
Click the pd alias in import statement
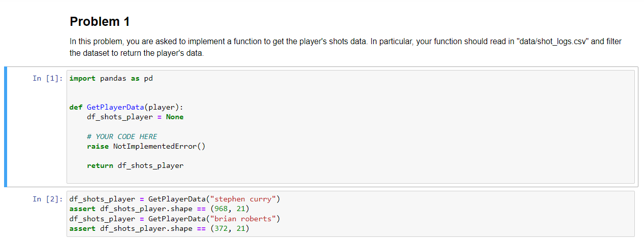pos(148,78)
